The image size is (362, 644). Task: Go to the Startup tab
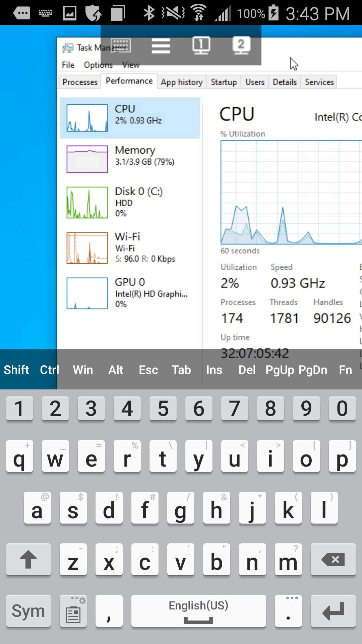(224, 82)
